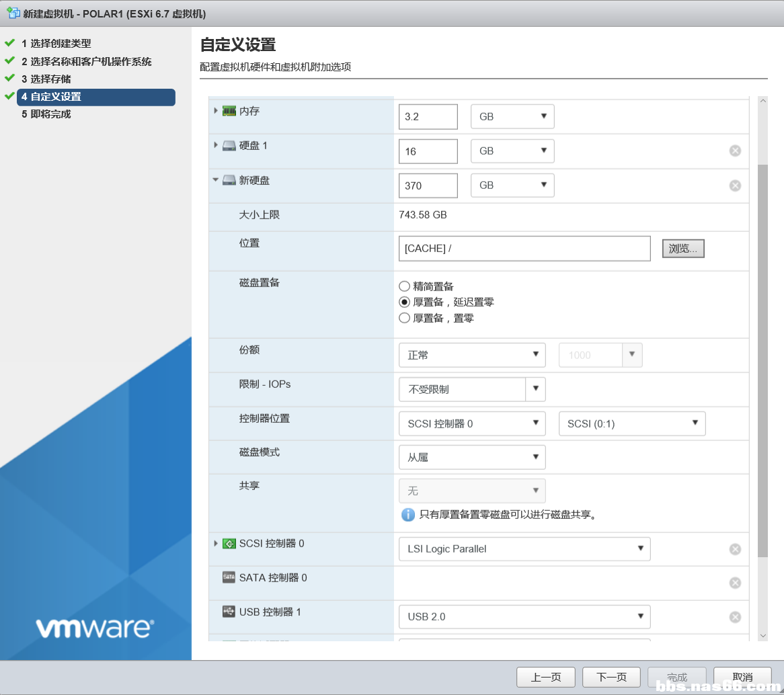Image resolution: width=784 pixels, height=695 pixels.
Task: Select 厚置备，延迟置零 radio button
Action: tap(405, 302)
